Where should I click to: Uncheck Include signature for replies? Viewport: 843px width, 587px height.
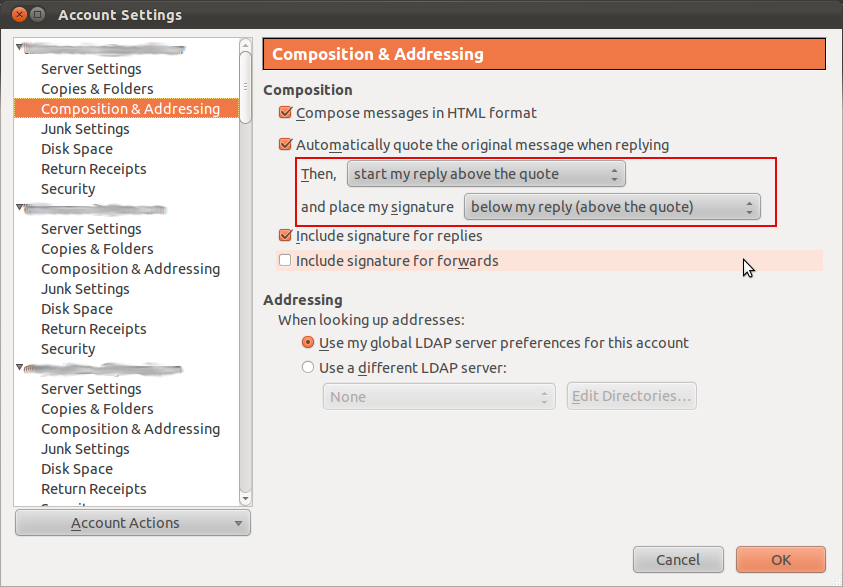[286, 237]
